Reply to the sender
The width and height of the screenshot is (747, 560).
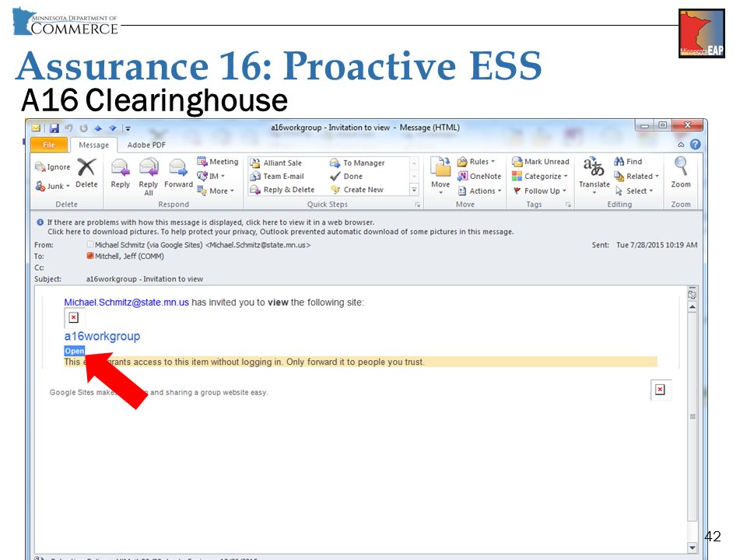point(120,173)
